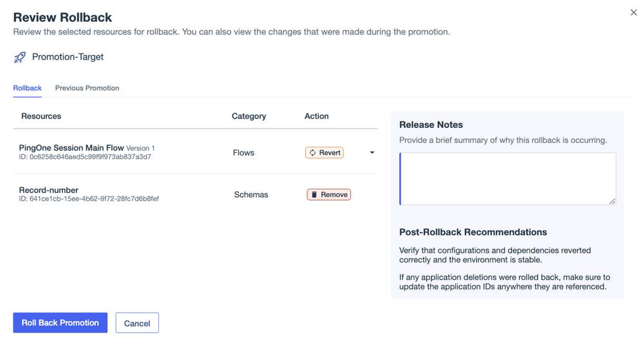Grab the resize handle of Release Notes box
Image resolution: width=644 pixels, height=346 pixels.
click(x=612, y=201)
